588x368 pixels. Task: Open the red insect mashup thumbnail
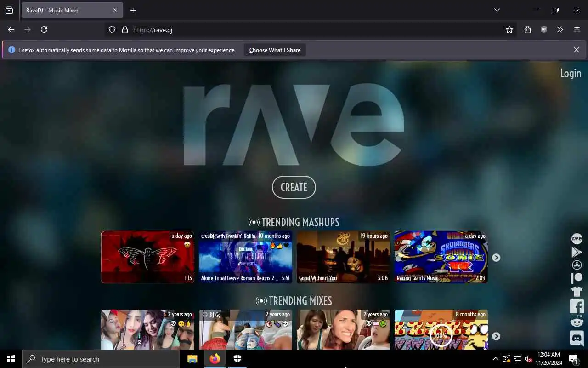coord(147,257)
